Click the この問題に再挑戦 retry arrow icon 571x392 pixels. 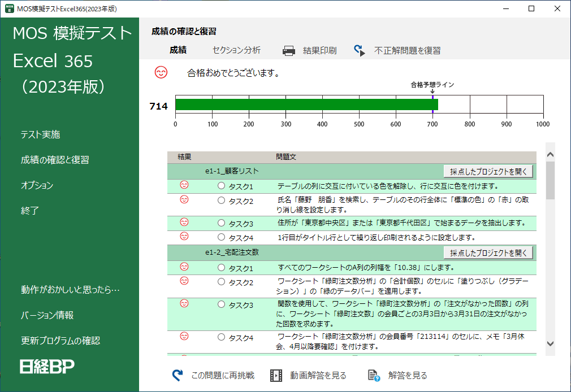178,375
